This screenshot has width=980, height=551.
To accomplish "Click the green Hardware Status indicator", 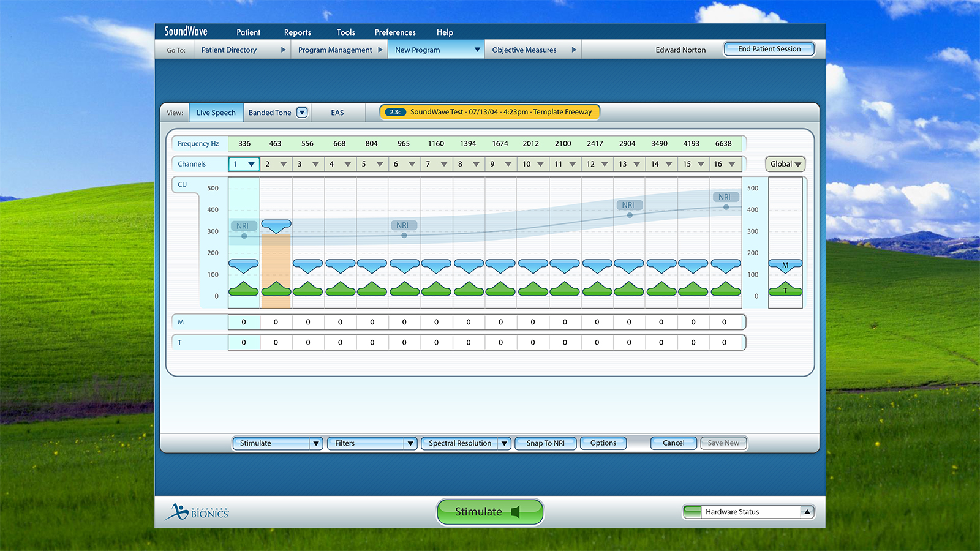I will 692,512.
